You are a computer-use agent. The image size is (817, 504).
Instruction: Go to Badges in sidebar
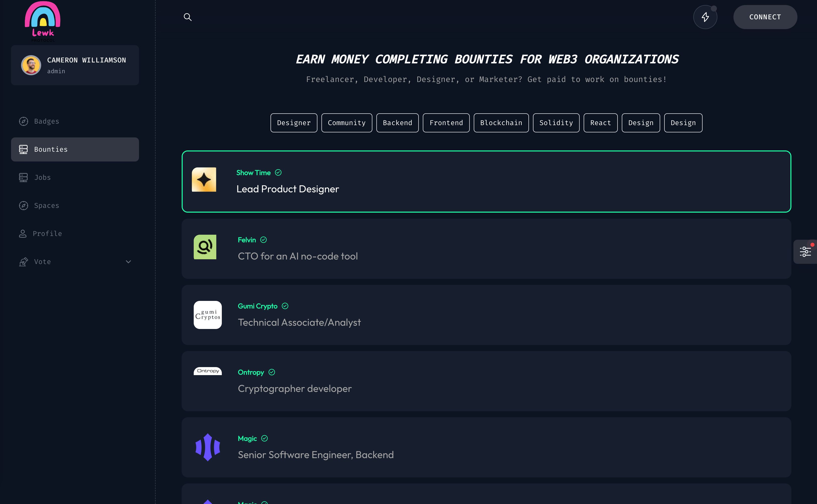click(75, 121)
